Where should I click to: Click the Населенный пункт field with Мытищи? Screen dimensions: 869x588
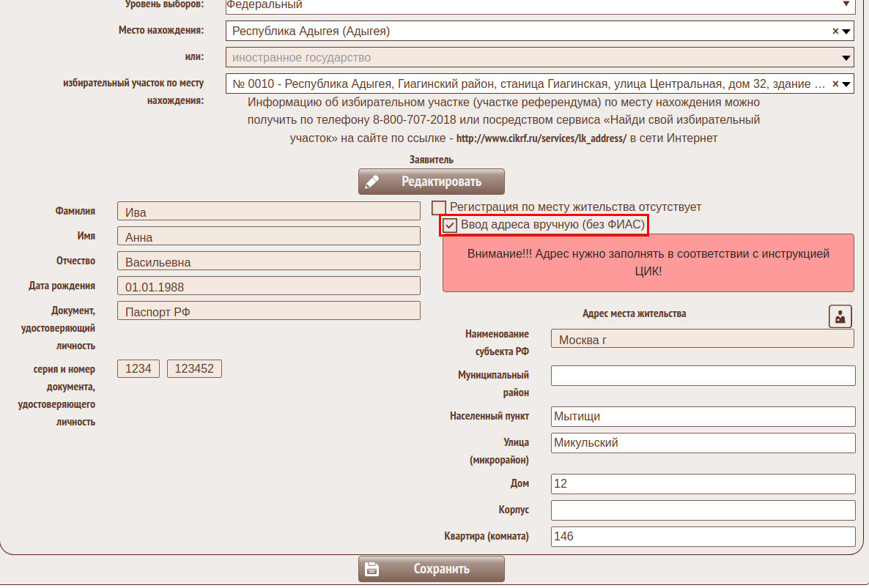click(x=702, y=417)
